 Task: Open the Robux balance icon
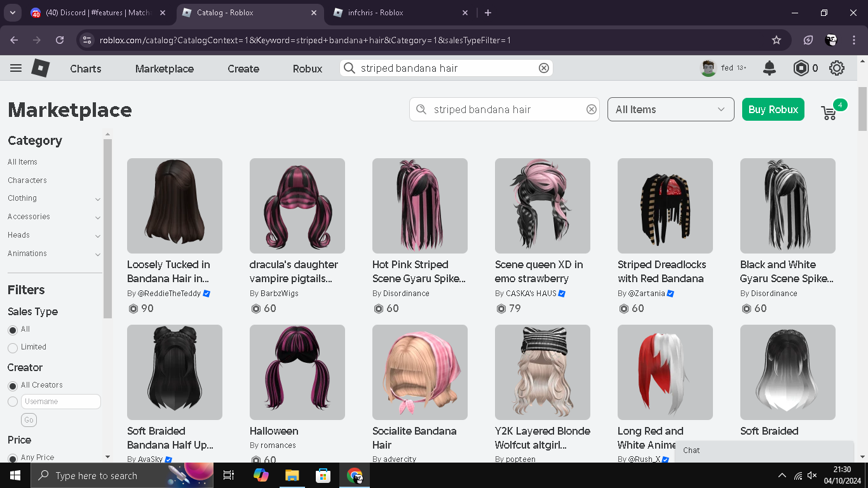click(x=801, y=68)
